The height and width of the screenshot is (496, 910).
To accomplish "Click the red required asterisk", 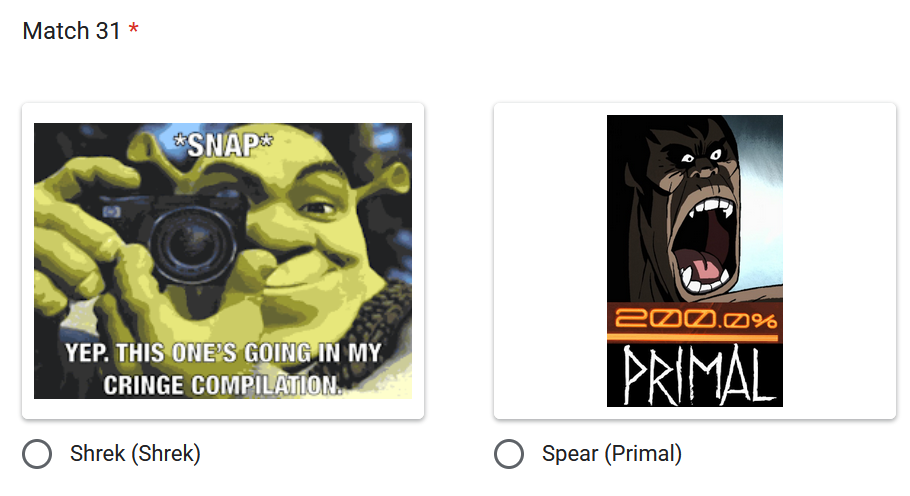I will pyautogui.click(x=133, y=28).
